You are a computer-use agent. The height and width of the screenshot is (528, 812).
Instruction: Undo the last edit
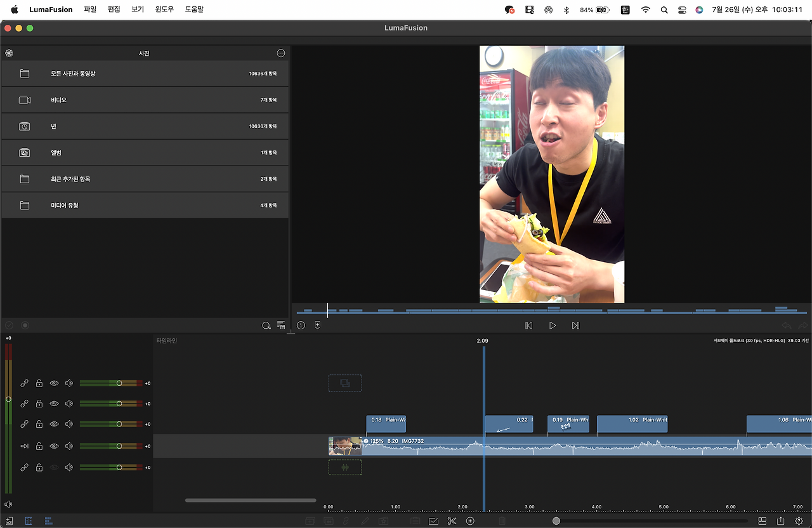[x=787, y=326]
